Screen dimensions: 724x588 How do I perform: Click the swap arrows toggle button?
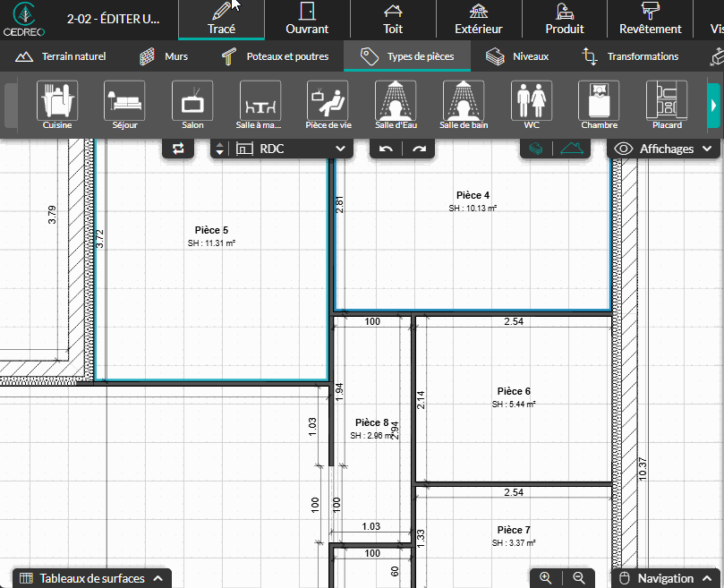pyautogui.click(x=178, y=149)
